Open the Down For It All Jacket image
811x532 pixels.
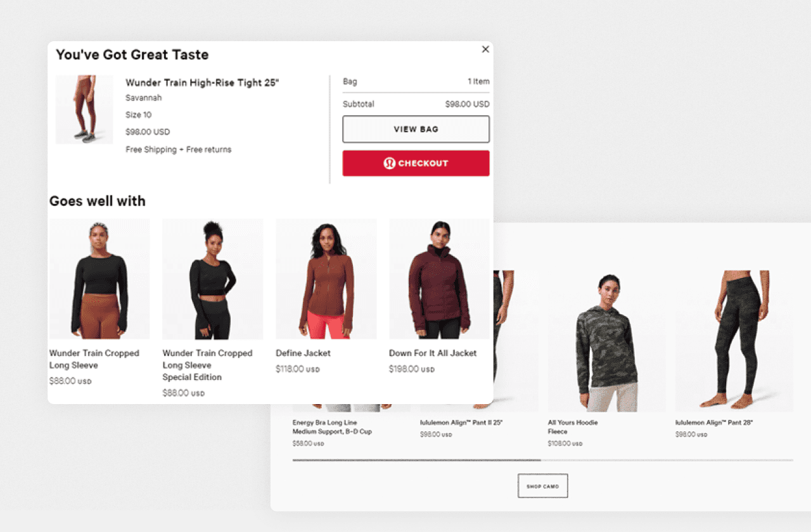tap(439, 279)
